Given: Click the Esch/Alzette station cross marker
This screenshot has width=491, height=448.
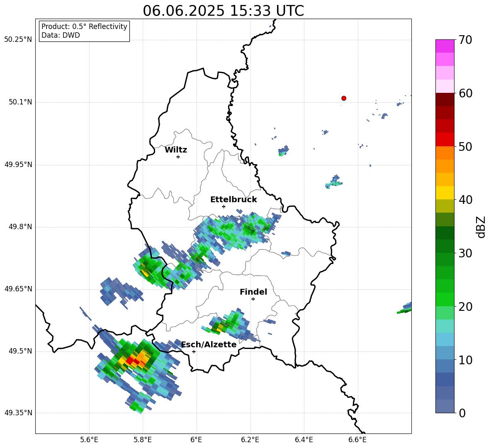Looking at the screenshot, I should pos(194,351).
